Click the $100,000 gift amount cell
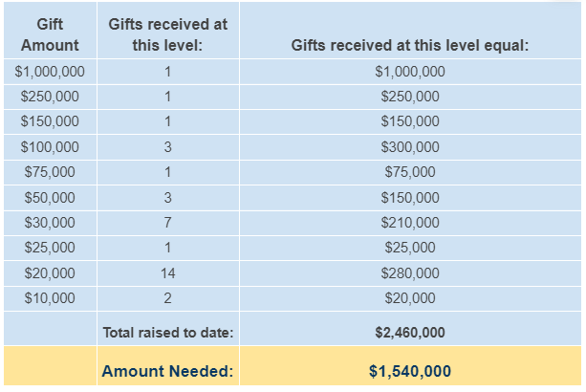Image resolution: width=586 pixels, height=392 pixels. (50, 147)
